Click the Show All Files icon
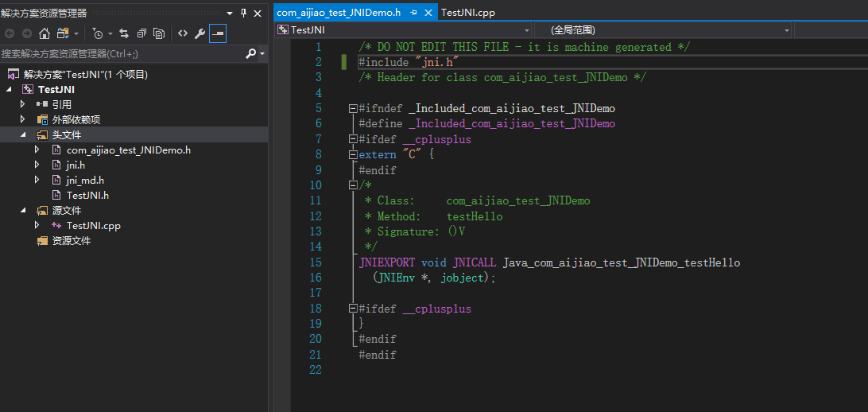The height and width of the screenshot is (412, 868). coord(159,33)
